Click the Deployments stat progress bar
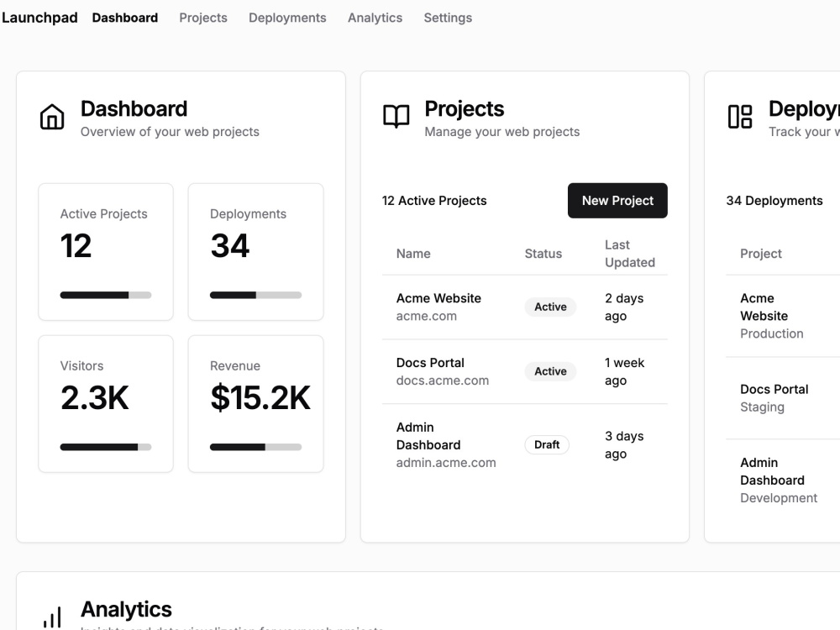 pyautogui.click(x=255, y=295)
